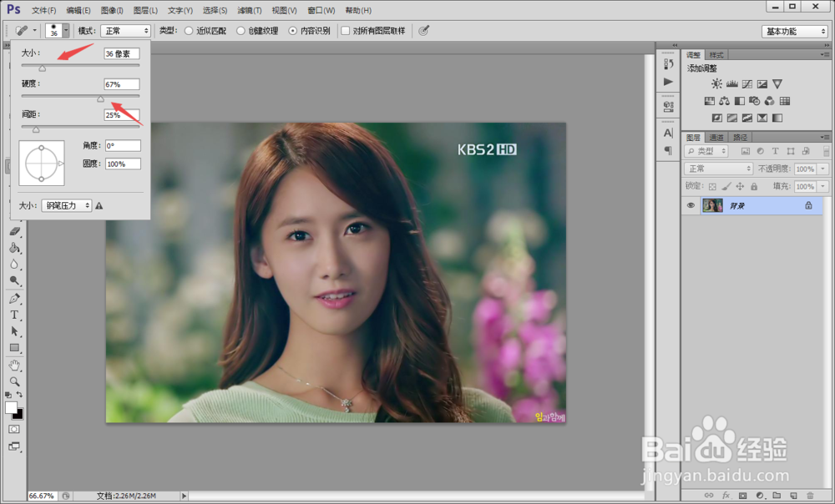Switch to the 通道 tab
The height and width of the screenshot is (504, 835).
716,138
